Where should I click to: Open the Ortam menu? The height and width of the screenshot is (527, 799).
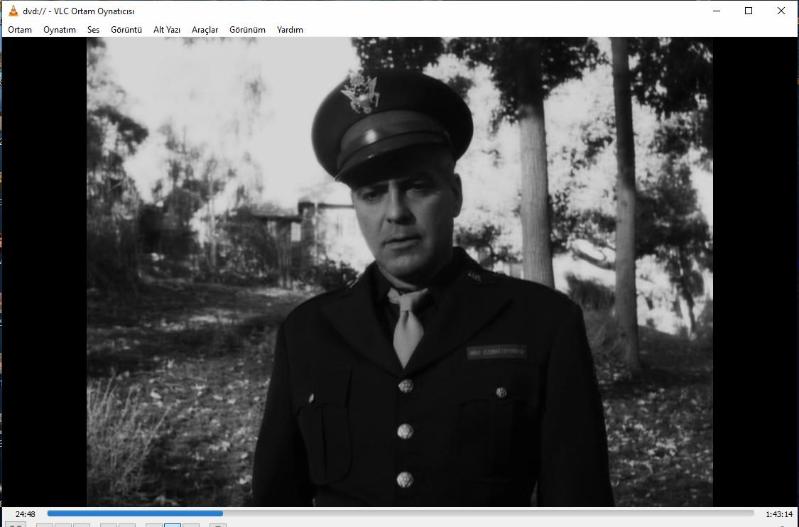pyautogui.click(x=19, y=30)
